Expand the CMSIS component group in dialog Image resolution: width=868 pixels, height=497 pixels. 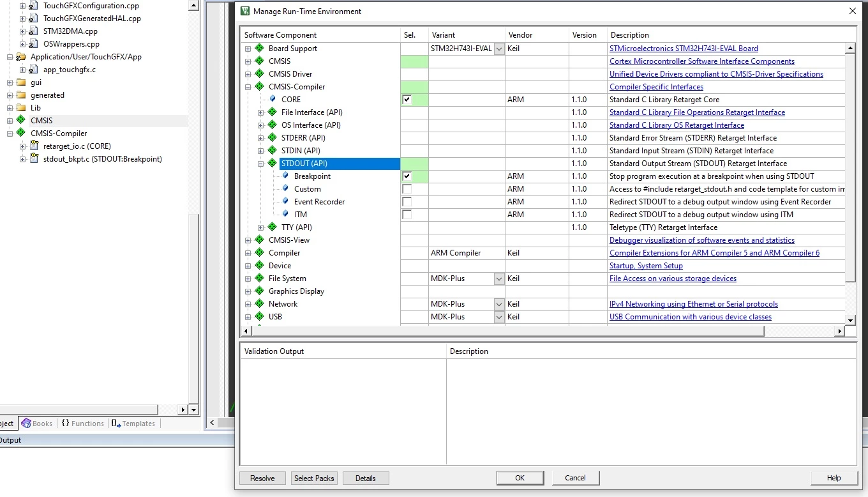pyautogui.click(x=248, y=61)
